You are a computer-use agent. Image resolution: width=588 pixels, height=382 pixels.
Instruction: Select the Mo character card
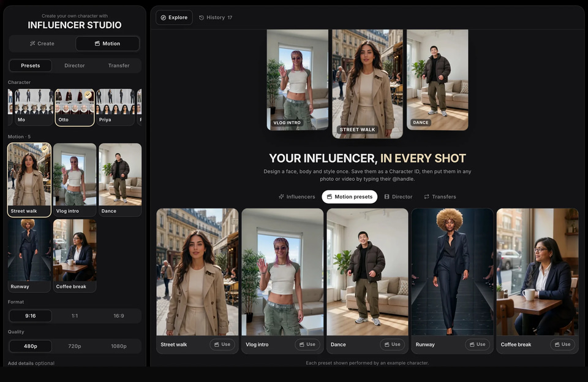tap(33, 107)
